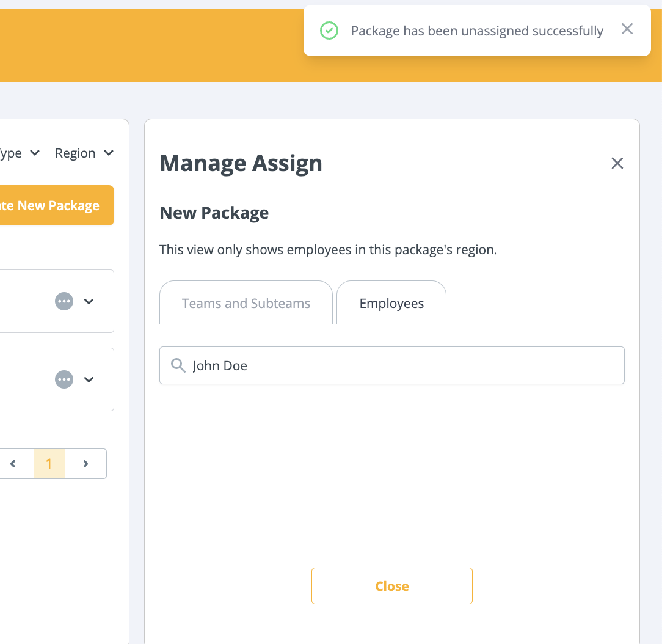The height and width of the screenshot is (644, 662).
Task: Close the Manage Assign panel with X
Action: (x=617, y=163)
